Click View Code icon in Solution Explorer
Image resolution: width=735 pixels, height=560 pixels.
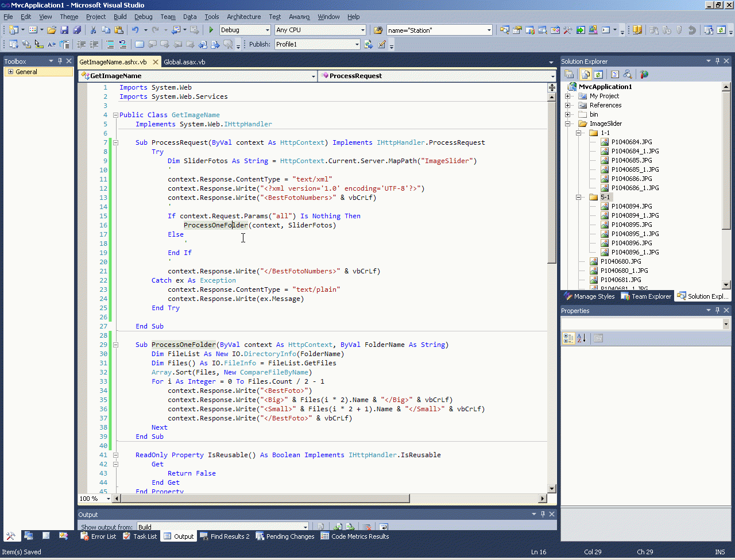[615, 74]
